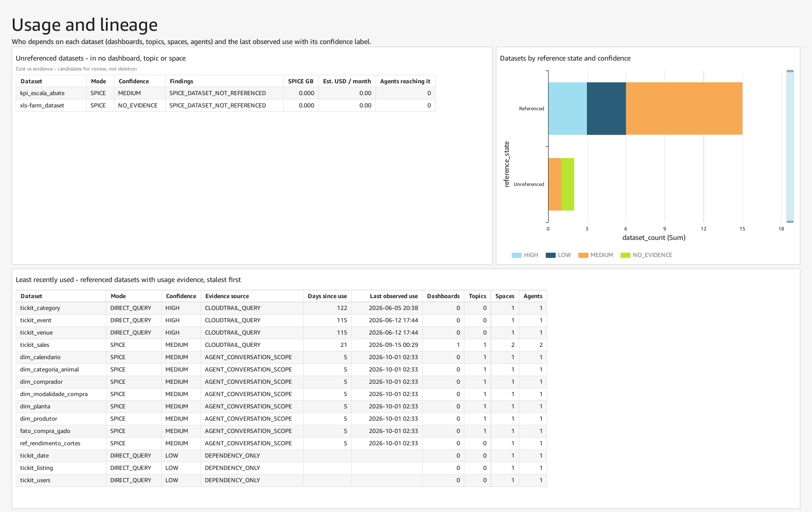
Task: Select the tickit_date dataset cell
Action: click(61, 456)
